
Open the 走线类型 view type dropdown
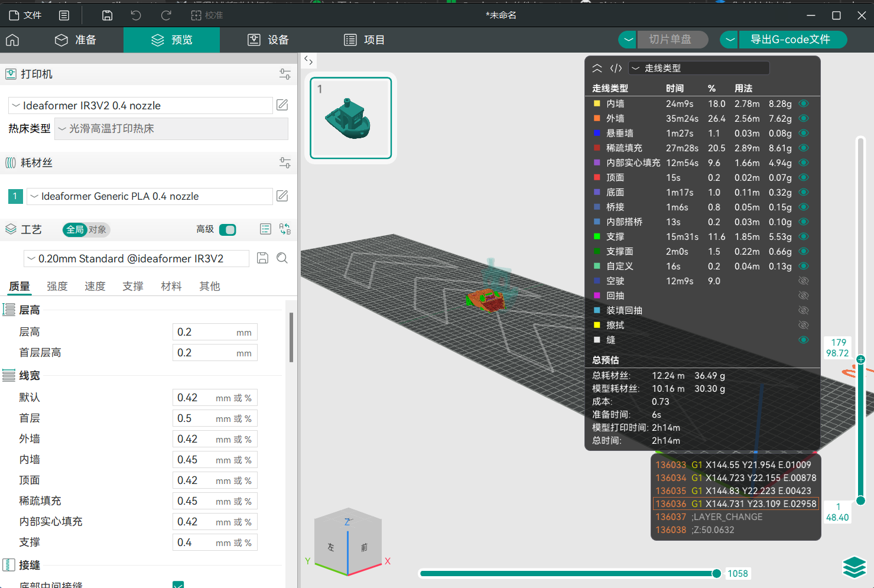point(699,68)
